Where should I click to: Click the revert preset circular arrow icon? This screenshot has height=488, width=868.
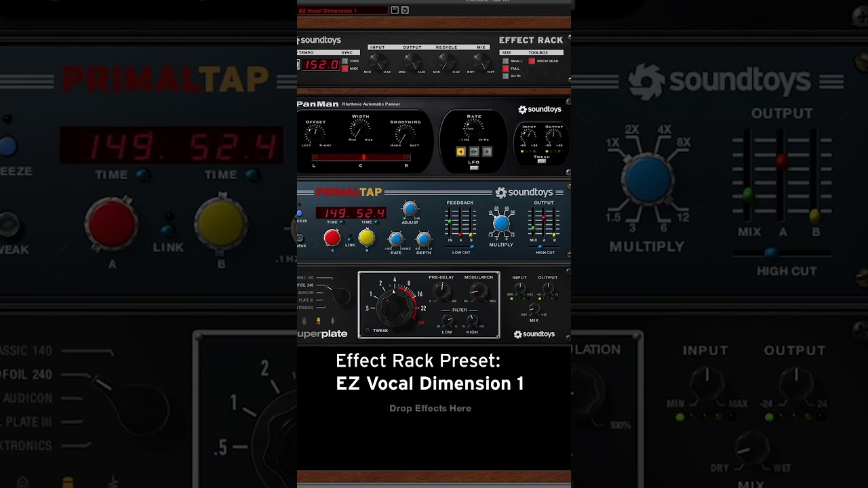point(405,10)
